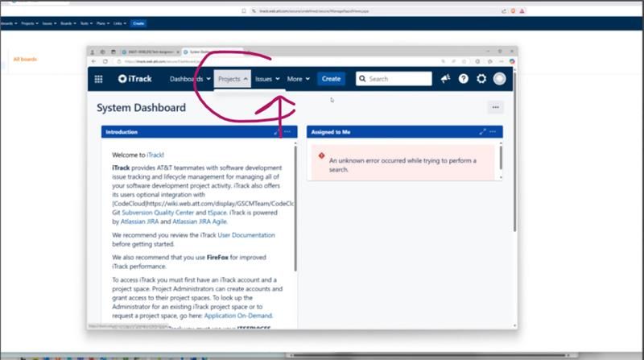
Task: Click the iTrack logo
Action: pyautogui.click(x=134, y=78)
